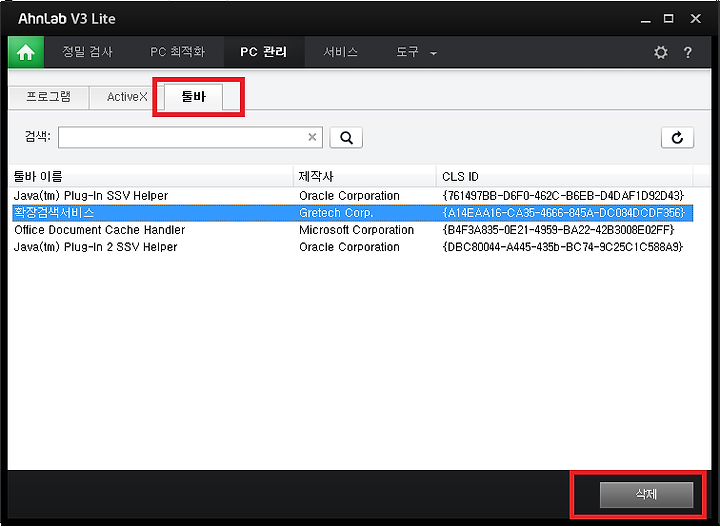
Task: Switch to the 프로그램 tab
Action: (48, 97)
